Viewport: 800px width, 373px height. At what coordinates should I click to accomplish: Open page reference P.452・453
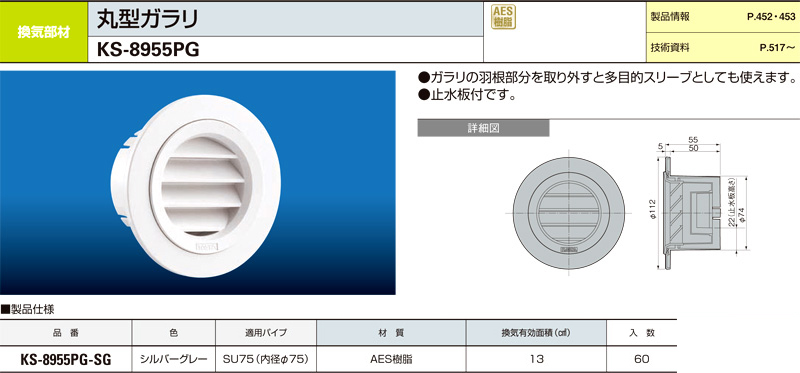coord(771,17)
